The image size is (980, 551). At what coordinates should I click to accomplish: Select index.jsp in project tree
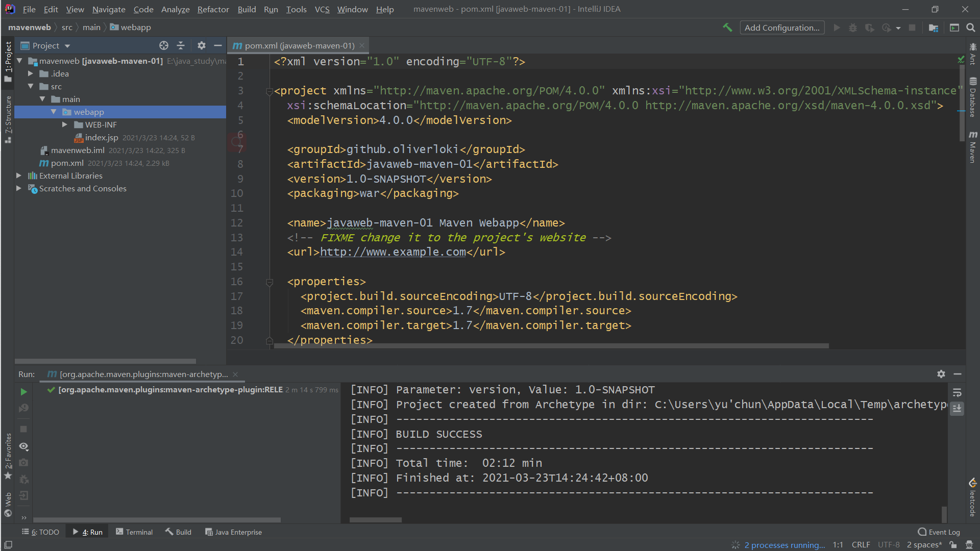[x=101, y=137]
